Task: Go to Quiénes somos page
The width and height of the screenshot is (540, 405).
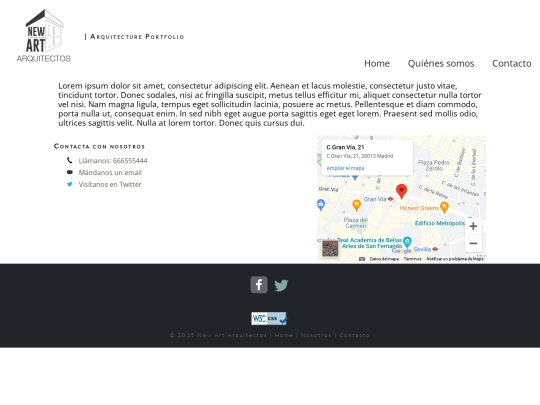Action: [x=441, y=63]
